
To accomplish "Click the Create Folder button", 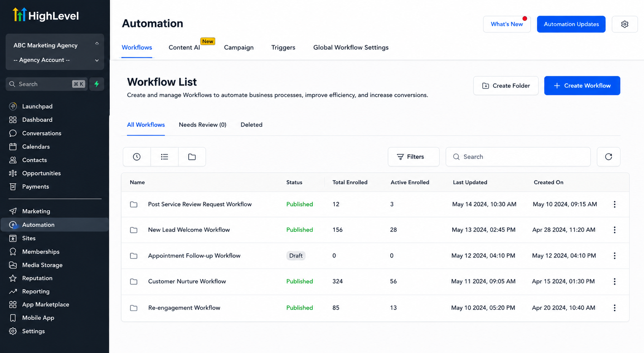I will coord(506,85).
